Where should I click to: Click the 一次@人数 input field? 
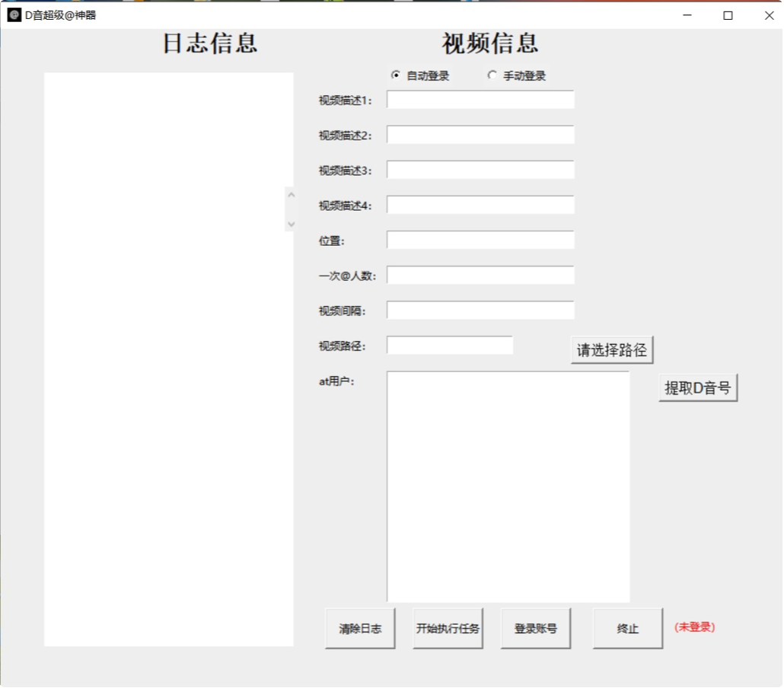(x=480, y=275)
